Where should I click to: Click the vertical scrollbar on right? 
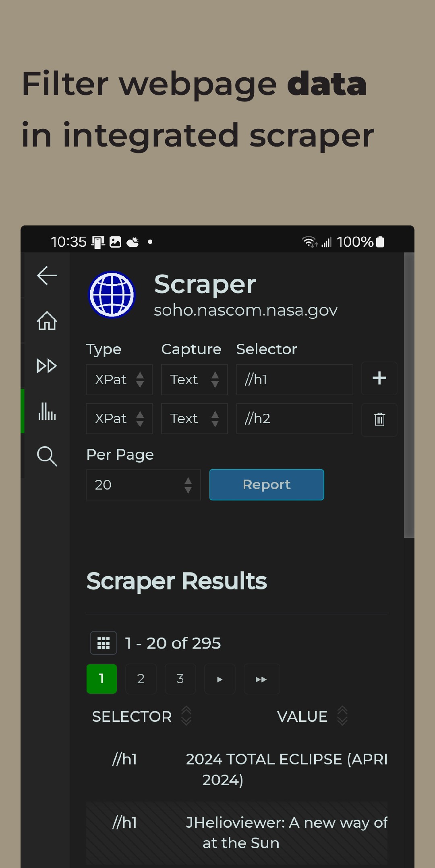point(409,395)
